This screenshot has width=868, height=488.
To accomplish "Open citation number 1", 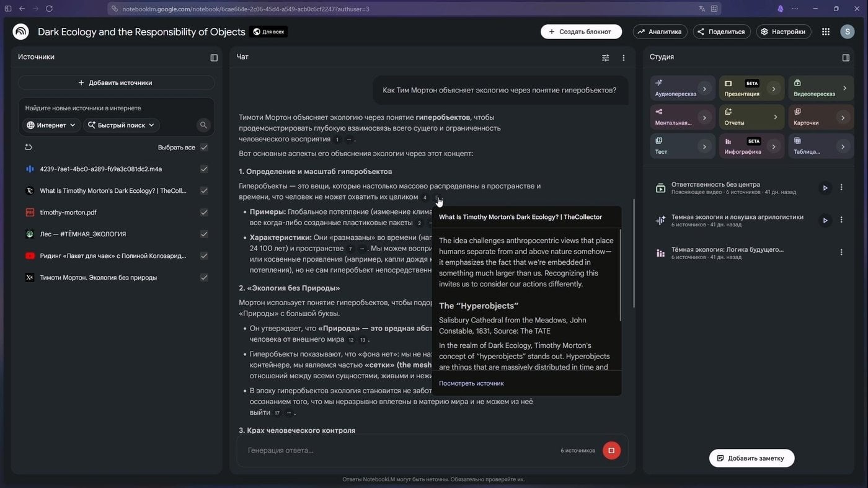I will point(337,140).
